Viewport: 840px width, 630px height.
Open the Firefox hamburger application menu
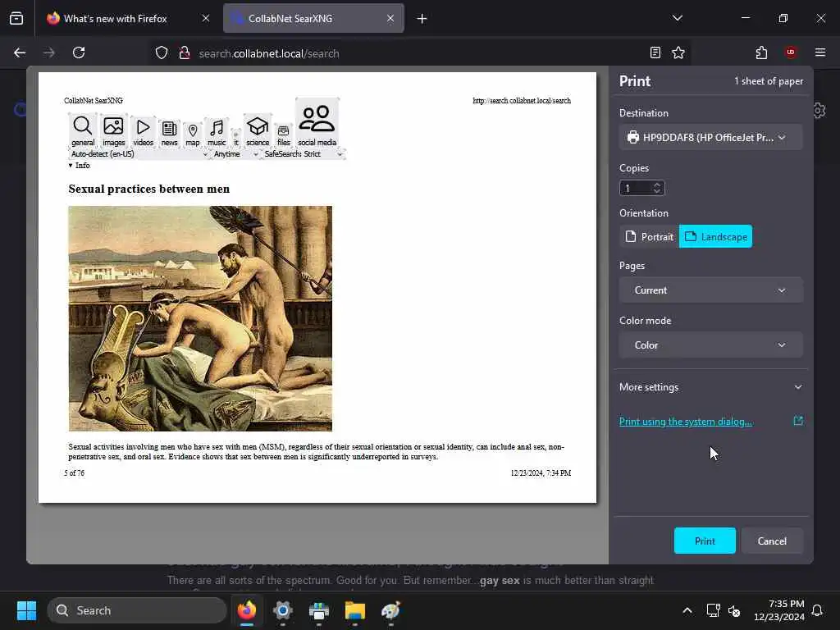[x=820, y=52]
